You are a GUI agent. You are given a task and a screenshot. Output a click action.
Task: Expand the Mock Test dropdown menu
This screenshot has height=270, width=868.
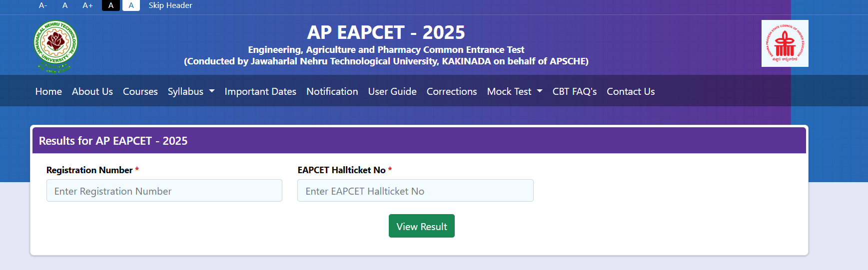pyautogui.click(x=514, y=91)
